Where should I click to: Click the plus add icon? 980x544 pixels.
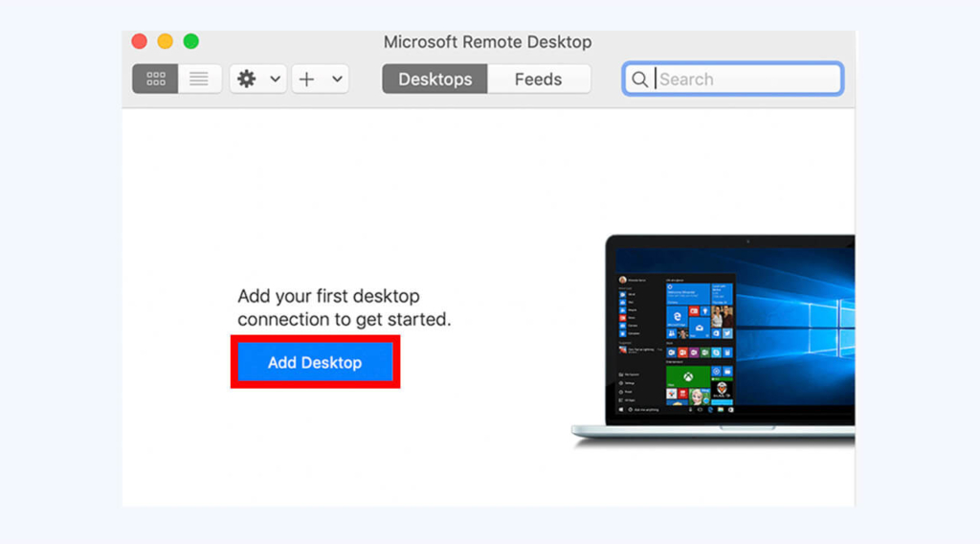click(307, 79)
